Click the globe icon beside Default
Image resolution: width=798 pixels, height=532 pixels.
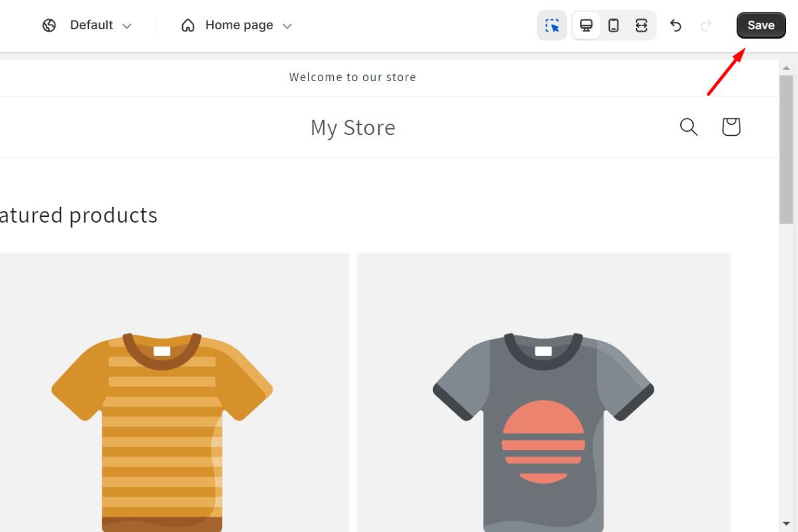click(x=49, y=25)
